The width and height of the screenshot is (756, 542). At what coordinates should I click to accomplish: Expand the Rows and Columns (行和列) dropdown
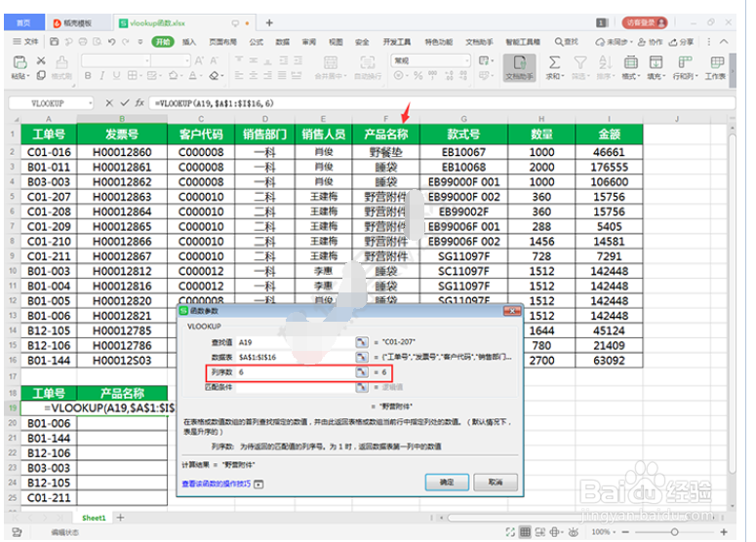[685, 76]
